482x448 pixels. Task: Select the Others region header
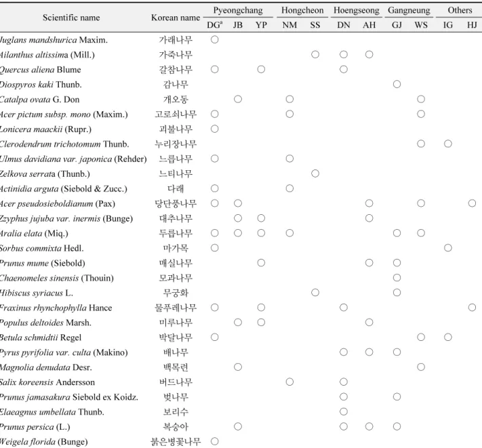[x=460, y=10]
